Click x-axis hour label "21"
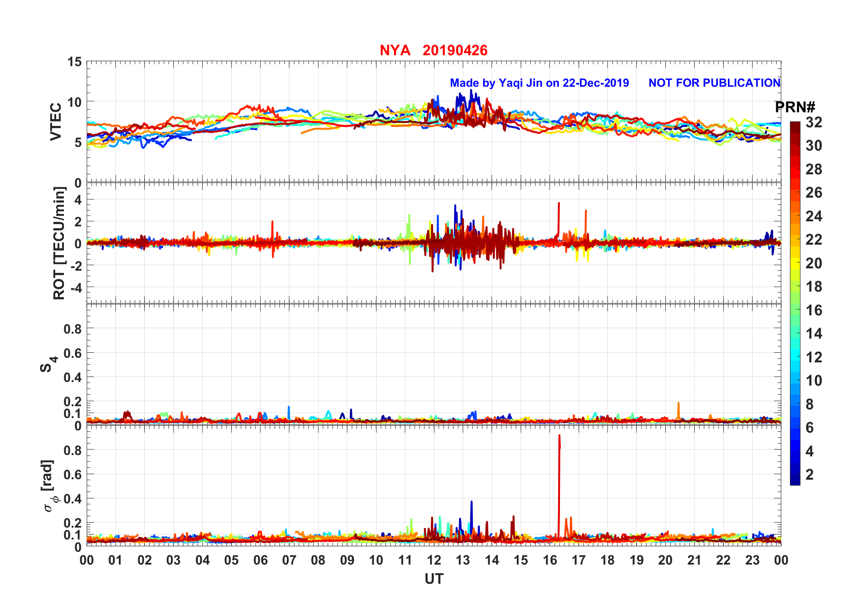 coord(694,560)
